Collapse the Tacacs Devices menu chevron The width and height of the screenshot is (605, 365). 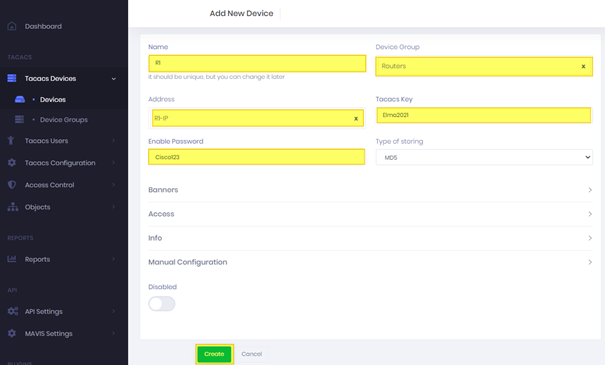point(114,79)
